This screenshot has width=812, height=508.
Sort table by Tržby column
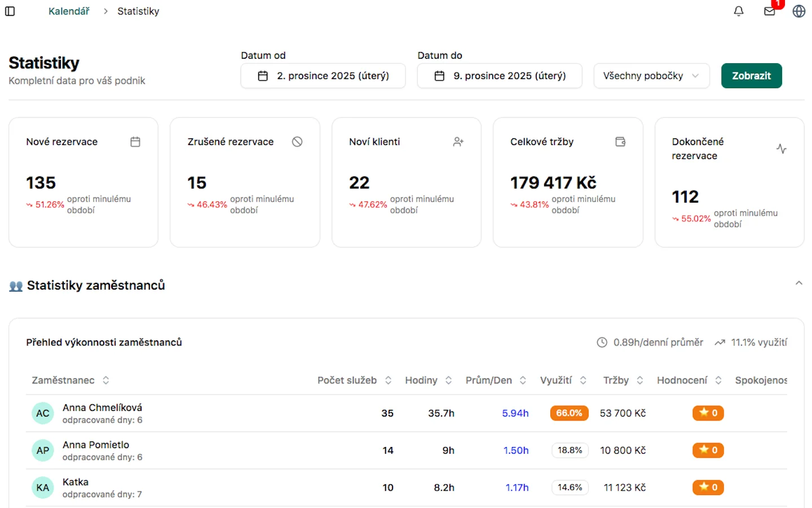tap(623, 380)
